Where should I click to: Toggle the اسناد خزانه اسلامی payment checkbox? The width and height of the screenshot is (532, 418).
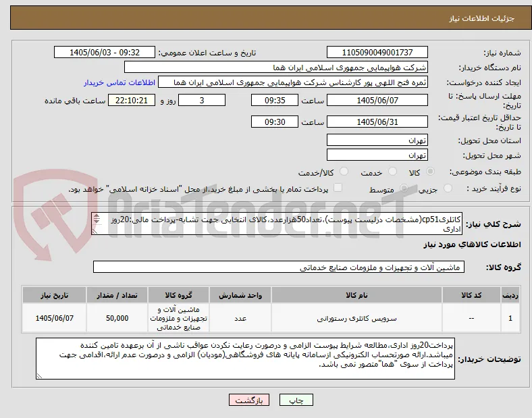click(x=338, y=188)
